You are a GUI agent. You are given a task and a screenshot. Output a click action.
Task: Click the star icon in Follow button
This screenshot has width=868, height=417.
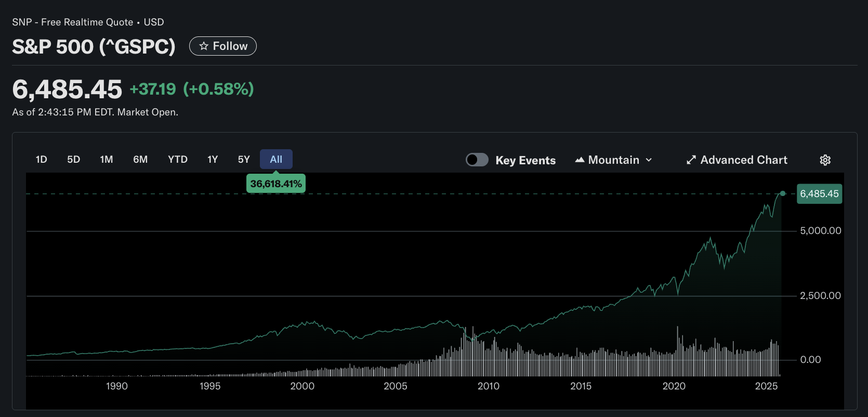204,46
